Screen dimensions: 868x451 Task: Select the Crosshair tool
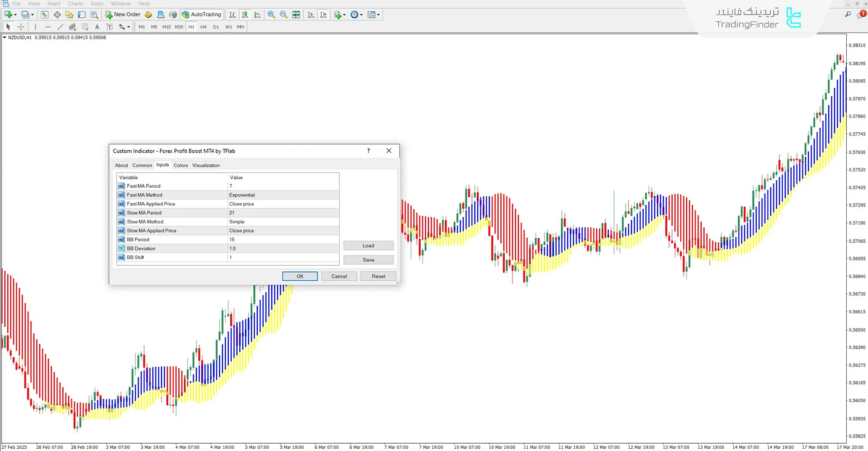coord(21,27)
